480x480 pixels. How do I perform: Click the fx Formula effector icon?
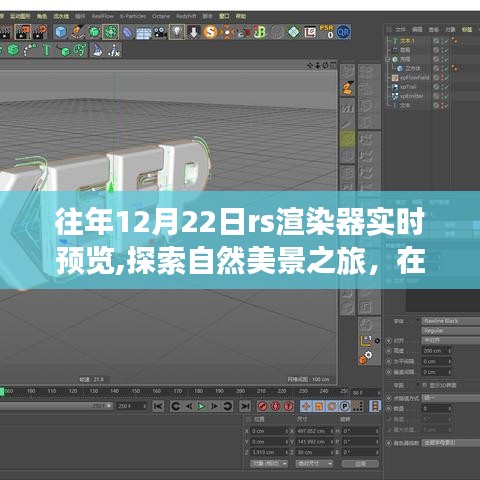[x=114, y=50]
